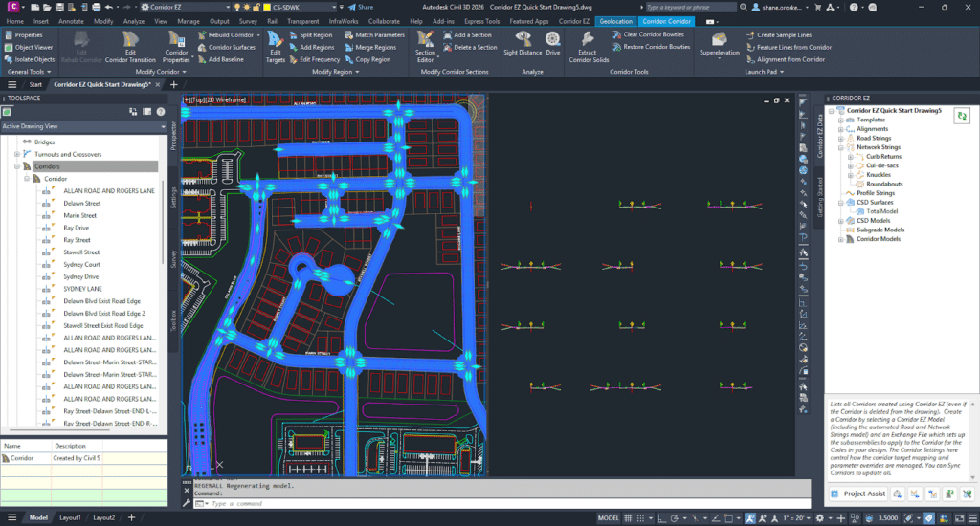The height and width of the screenshot is (526, 980).
Task: Open the Layout1 tab
Action: 70,517
